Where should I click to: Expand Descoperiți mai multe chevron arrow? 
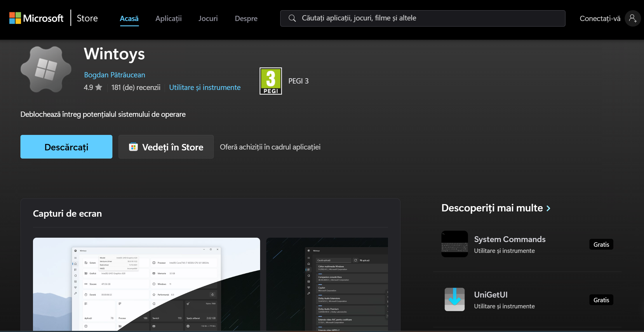pyautogui.click(x=548, y=208)
